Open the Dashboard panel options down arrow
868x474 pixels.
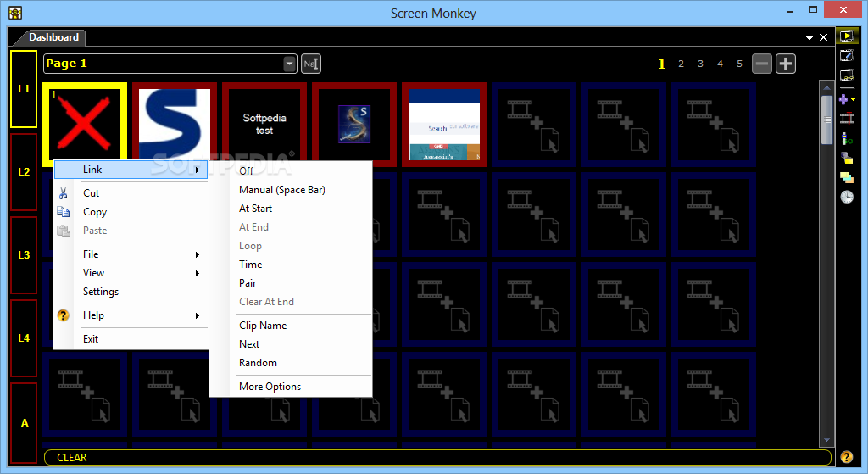click(x=810, y=37)
